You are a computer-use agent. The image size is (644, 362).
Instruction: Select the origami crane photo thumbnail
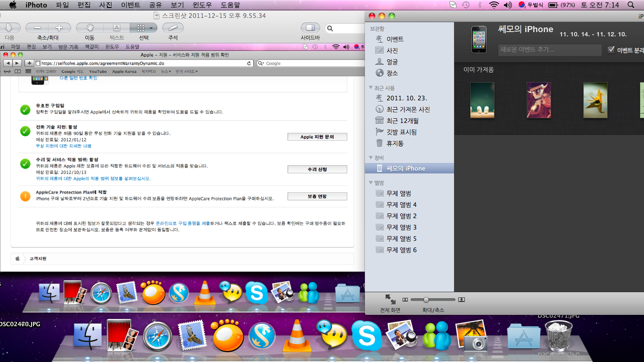click(595, 100)
